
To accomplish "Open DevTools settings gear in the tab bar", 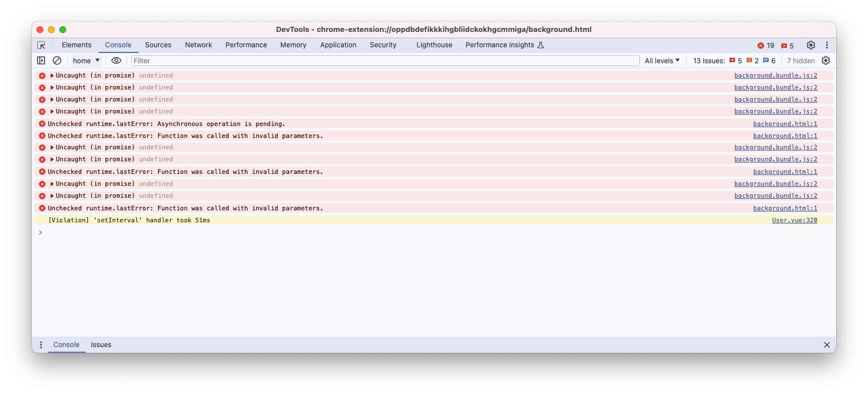I will coord(810,45).
